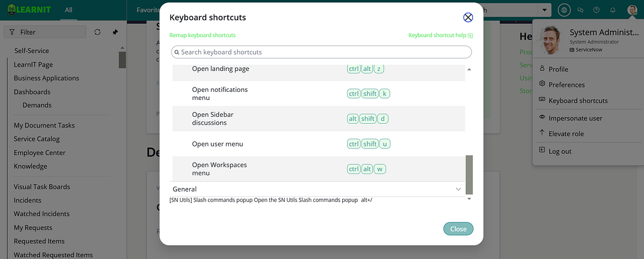Image resolution: width=644 pixels, height=259 pixels.
Task: Select Elevate role menu entry
Action: click(566, 134)
